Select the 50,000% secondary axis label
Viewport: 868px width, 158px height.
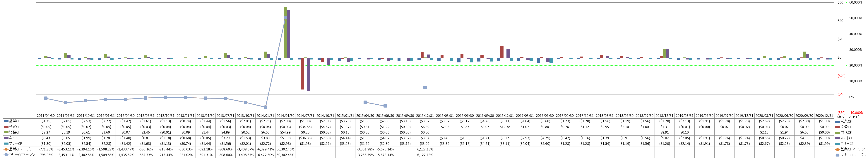(856, 18)
